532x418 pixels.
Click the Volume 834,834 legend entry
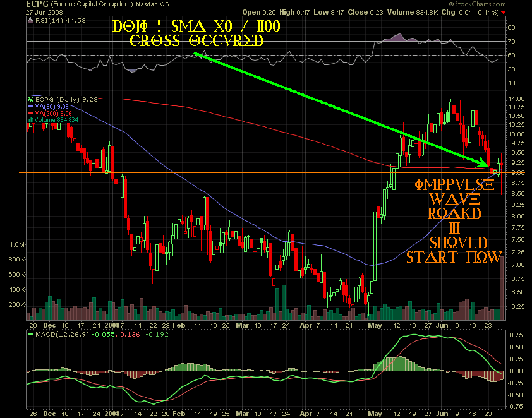tap(56, 120)
